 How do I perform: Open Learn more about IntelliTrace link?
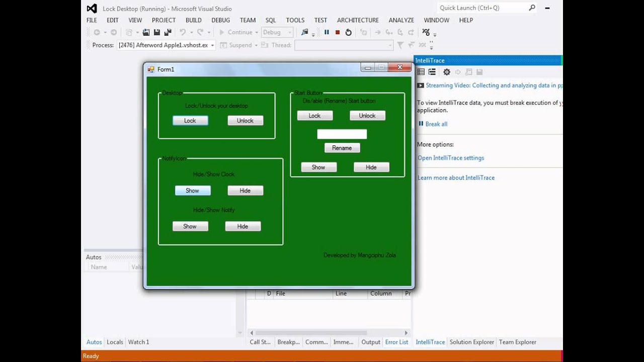[456, 177]
